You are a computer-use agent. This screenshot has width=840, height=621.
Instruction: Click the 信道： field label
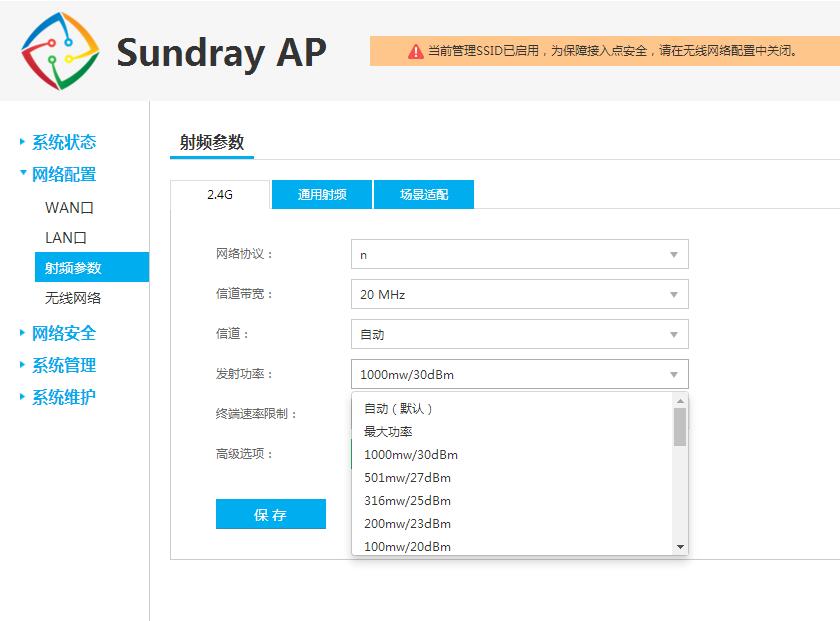tap(232, 334)
